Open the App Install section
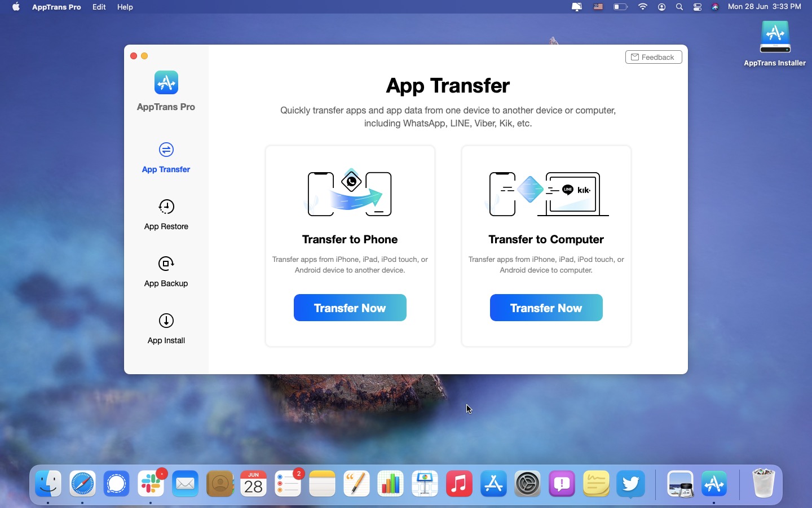 166,329
